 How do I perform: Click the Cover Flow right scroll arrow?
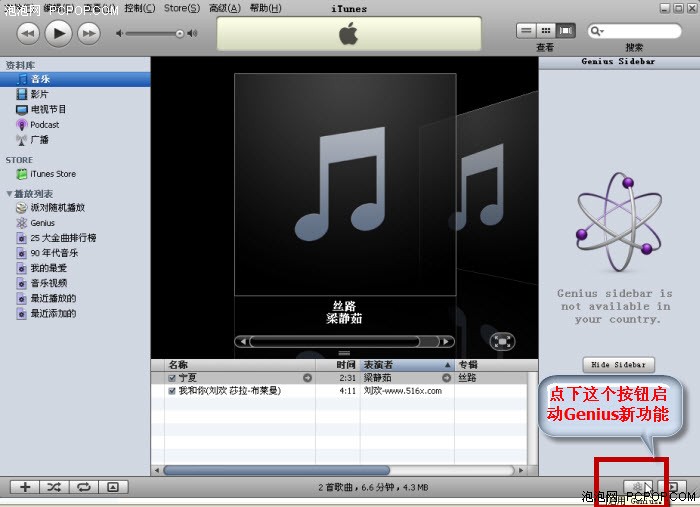(x=446, y=342)
